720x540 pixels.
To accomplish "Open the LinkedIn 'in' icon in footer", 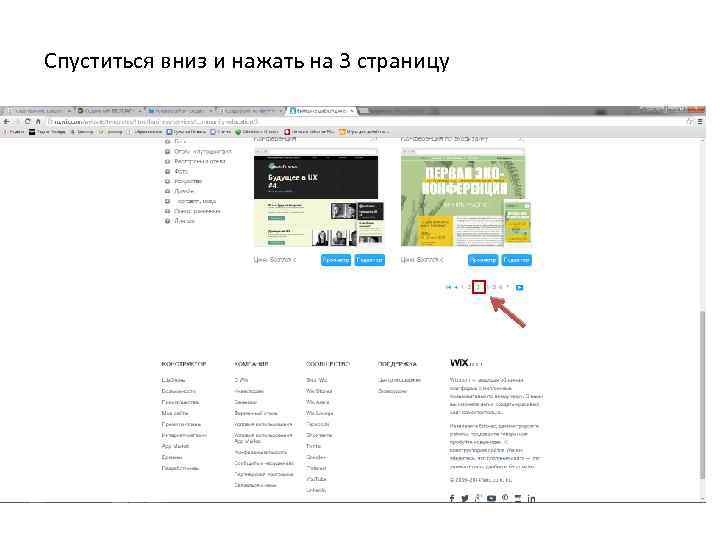I will pyautogui.click(x=531, y=498).
